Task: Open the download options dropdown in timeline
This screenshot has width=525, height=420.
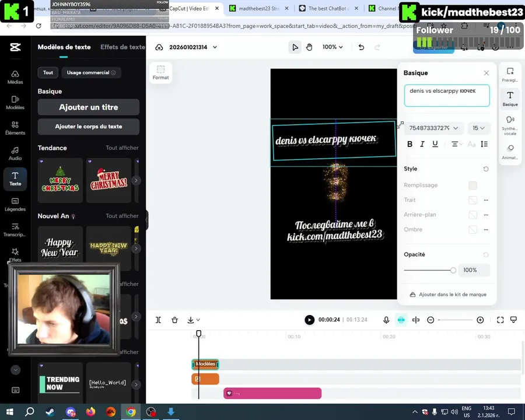Action: [194, 320]
